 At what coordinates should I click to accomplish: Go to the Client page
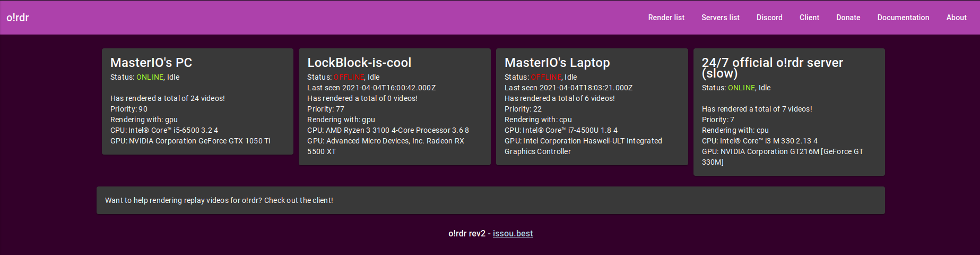point(809,18)
